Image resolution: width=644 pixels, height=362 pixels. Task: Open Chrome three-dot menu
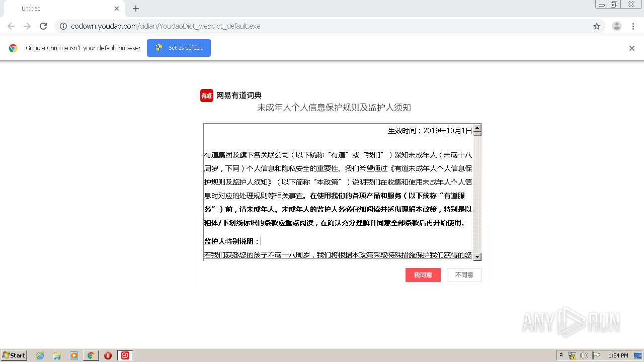tap(633, 26)
